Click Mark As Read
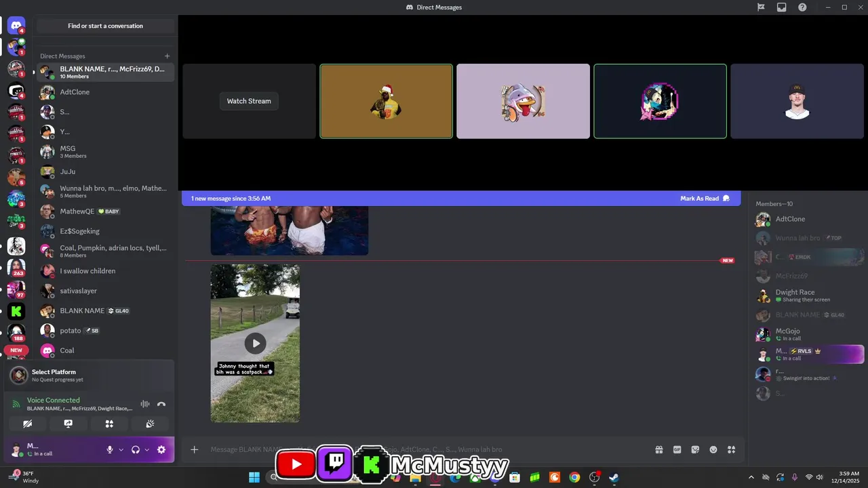 click(x=705, y=199)
